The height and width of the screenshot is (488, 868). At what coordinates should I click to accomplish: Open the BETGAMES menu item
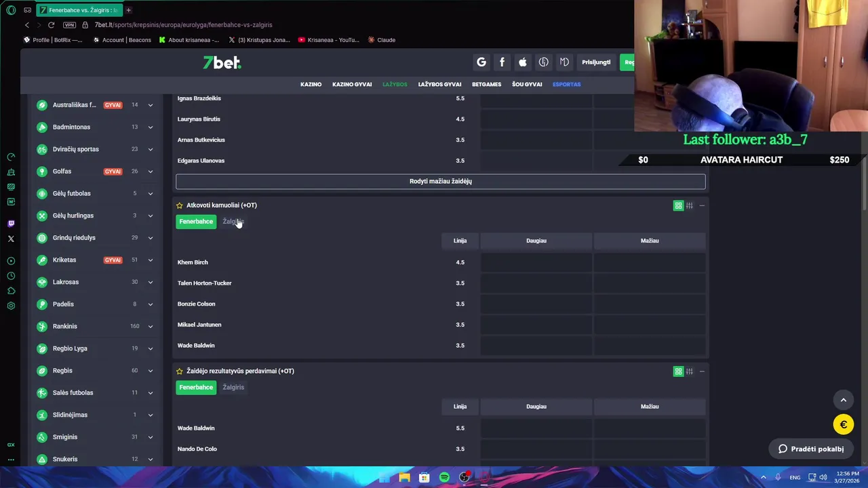click(x=486, y=85)
